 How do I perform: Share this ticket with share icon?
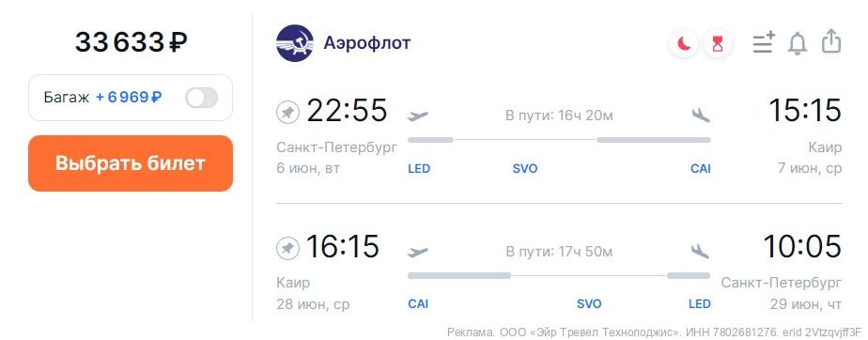tap(831, 42)
